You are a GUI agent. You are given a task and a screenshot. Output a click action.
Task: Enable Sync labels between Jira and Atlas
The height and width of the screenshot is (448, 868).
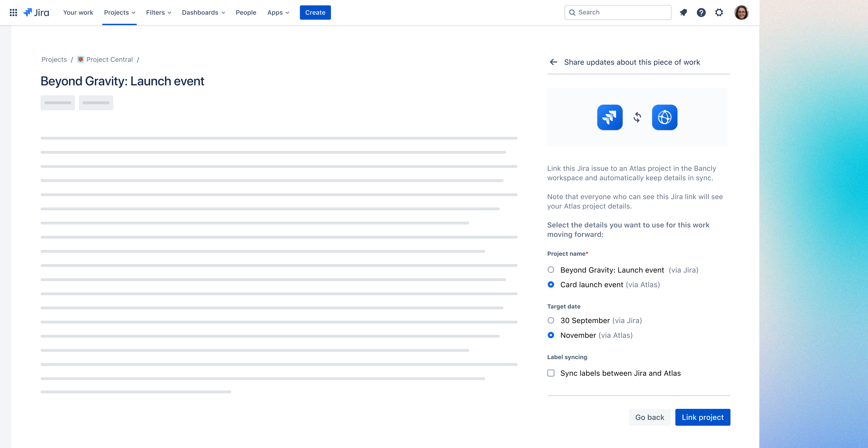[x=551, y=373]
